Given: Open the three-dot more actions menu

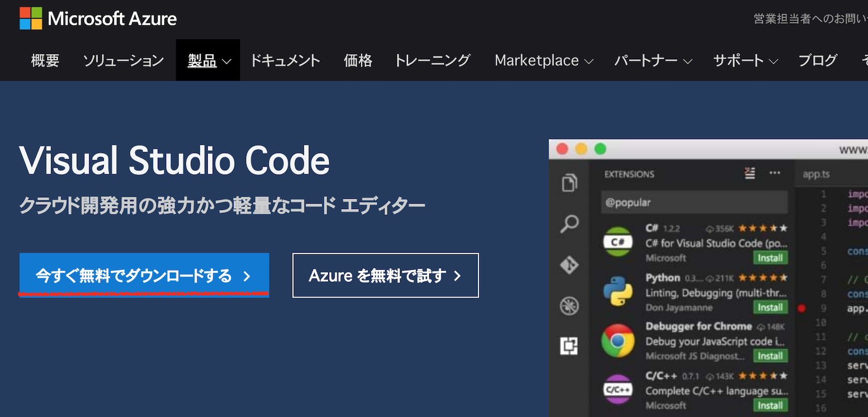Looking at the screenshot, I should click(x=775, y=173).
